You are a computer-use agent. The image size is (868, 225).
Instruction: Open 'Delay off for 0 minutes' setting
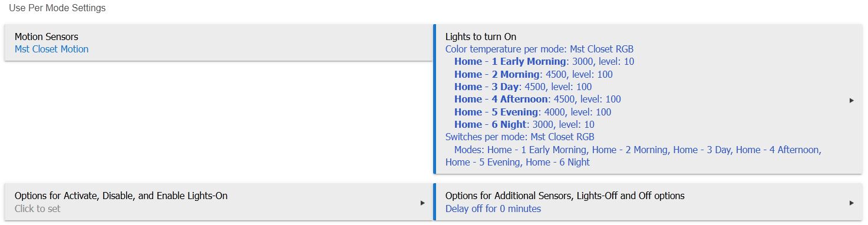click(493, 209)
